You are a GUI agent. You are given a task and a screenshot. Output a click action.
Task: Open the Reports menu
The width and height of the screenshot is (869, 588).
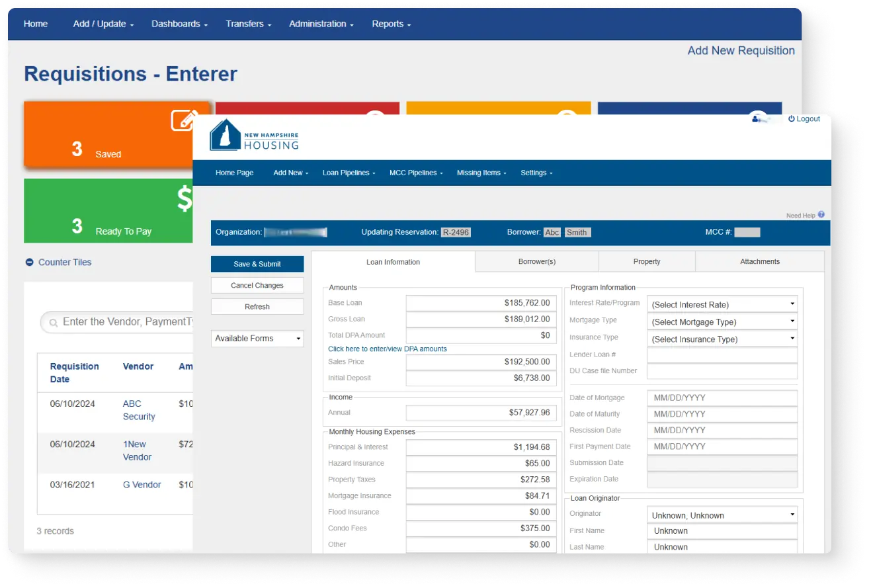coord(390,24)
